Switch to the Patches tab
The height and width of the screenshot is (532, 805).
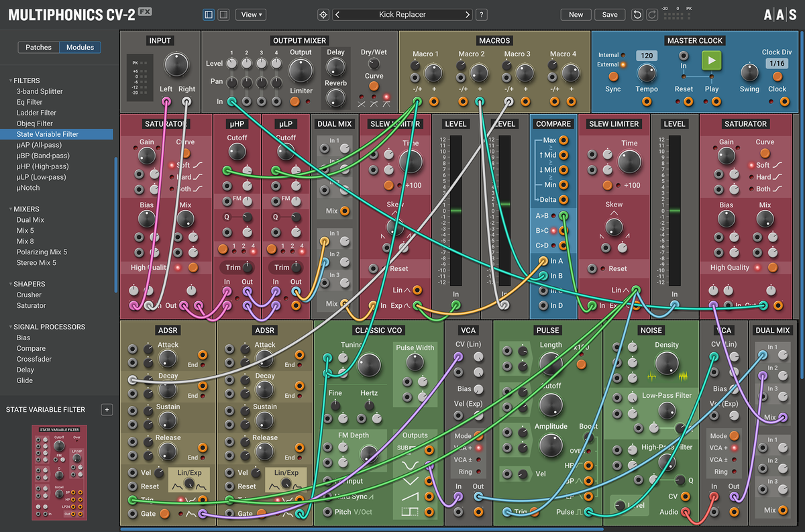click(39, 47)
